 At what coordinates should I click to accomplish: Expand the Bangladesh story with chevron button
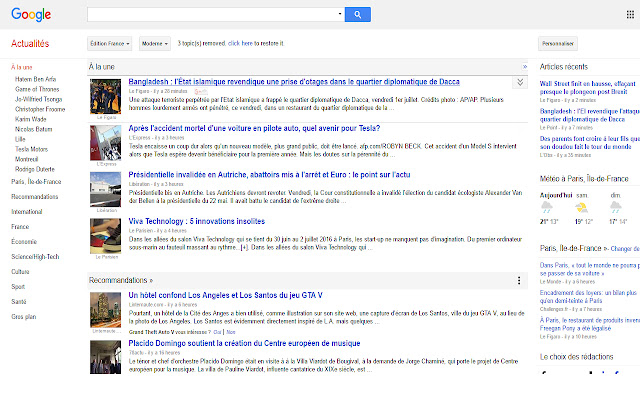(x=520, y=83)
